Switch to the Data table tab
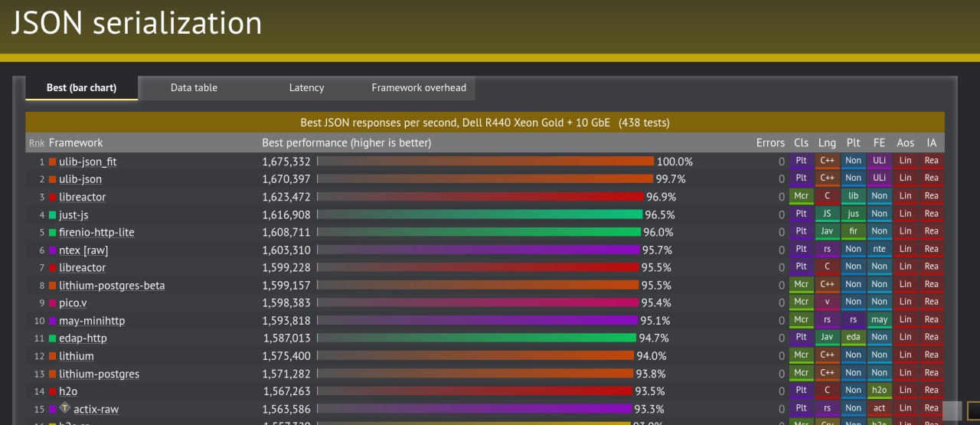 click(194, 88)
